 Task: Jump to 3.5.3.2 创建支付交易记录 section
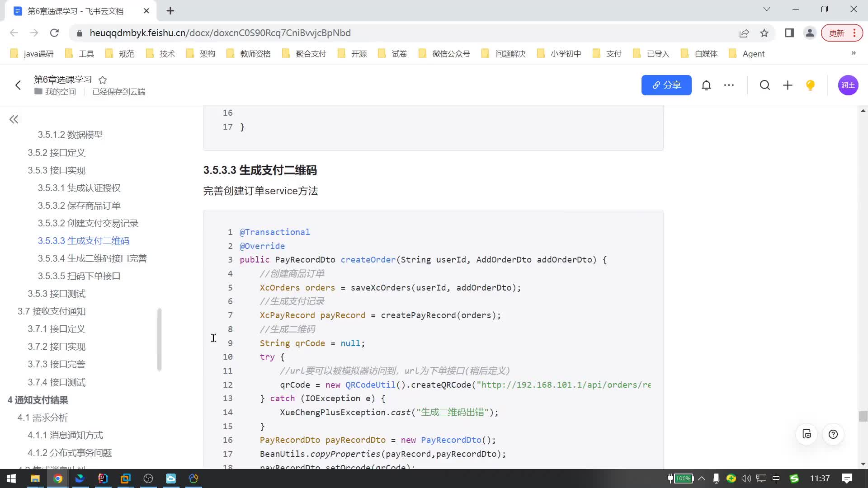pyautogui.click(x=88, y=223)
